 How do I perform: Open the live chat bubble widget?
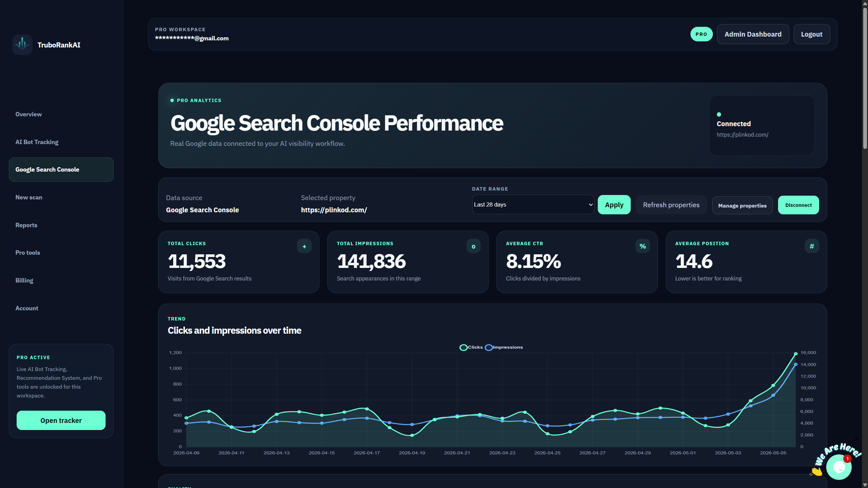839,467
